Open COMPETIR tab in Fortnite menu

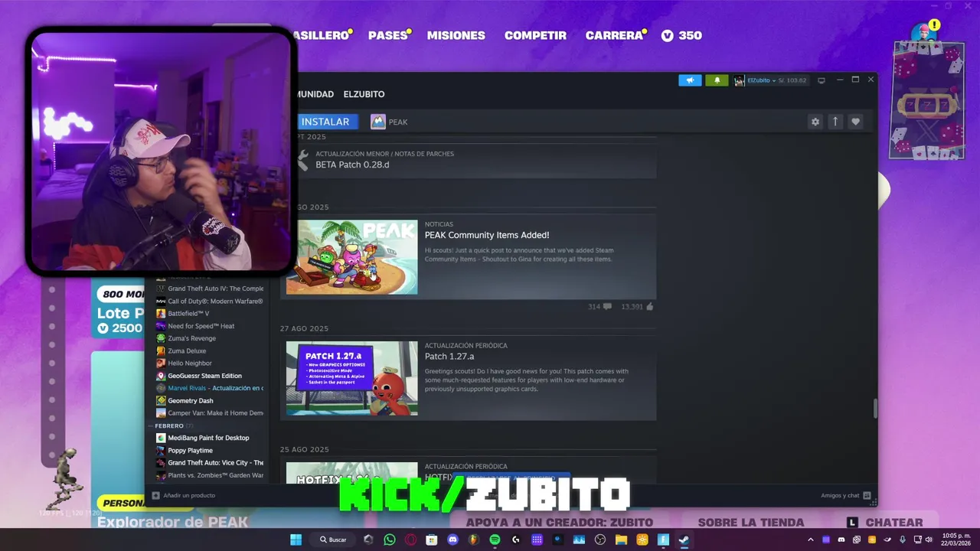[535, 35]
